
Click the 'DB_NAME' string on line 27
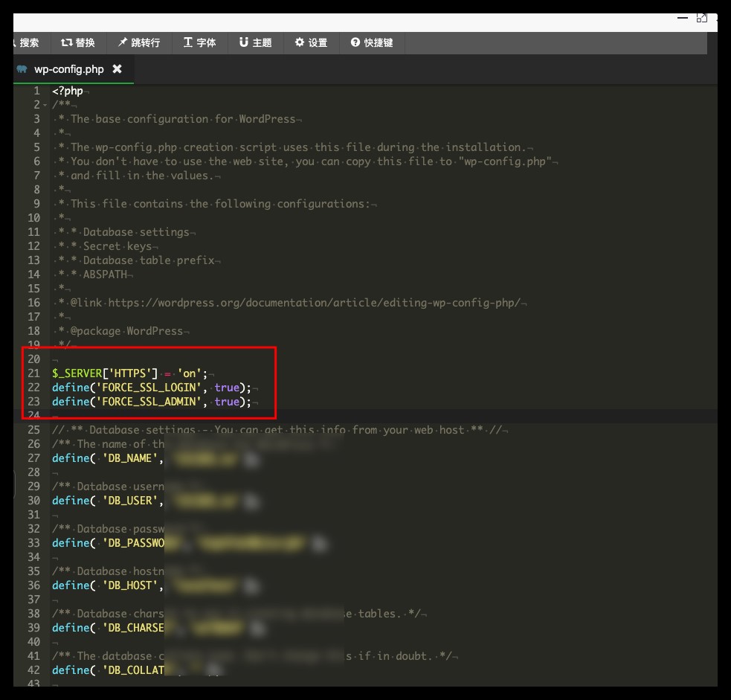click(x=131, y=458)
